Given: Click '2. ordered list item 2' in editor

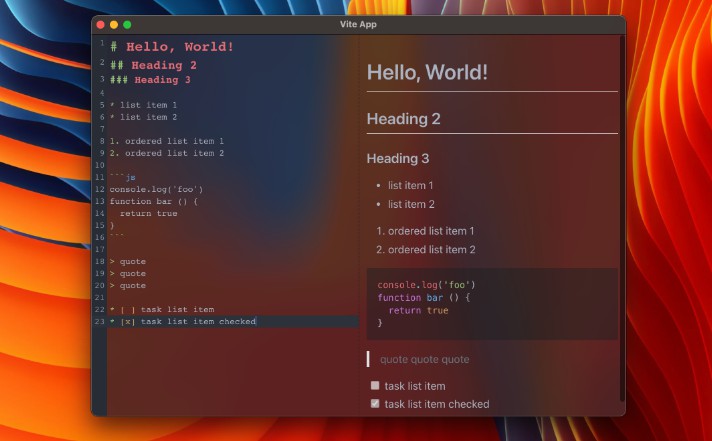Looking at the screenshot, I should 167,153.
